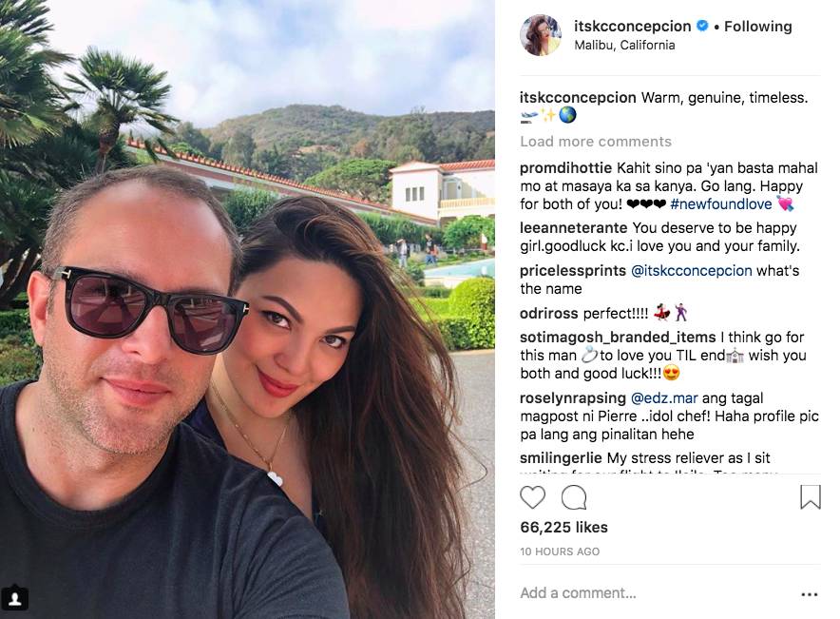Click the verified badge next to username
840x619 pixels.
(702, 26)
